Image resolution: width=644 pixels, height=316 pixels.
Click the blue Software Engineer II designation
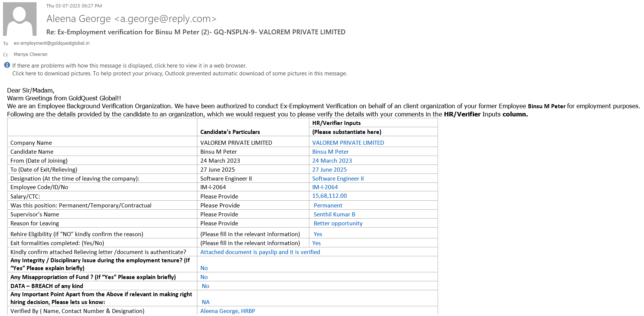pos(338,179)
